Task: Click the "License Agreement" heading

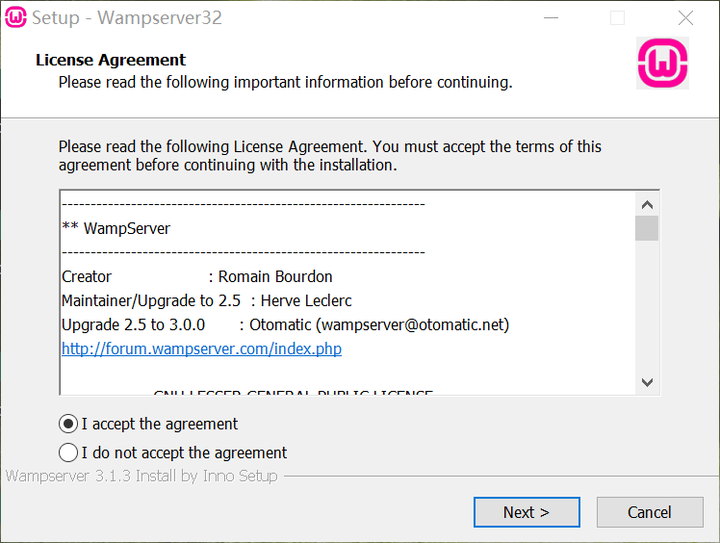Action: [111, 60]
